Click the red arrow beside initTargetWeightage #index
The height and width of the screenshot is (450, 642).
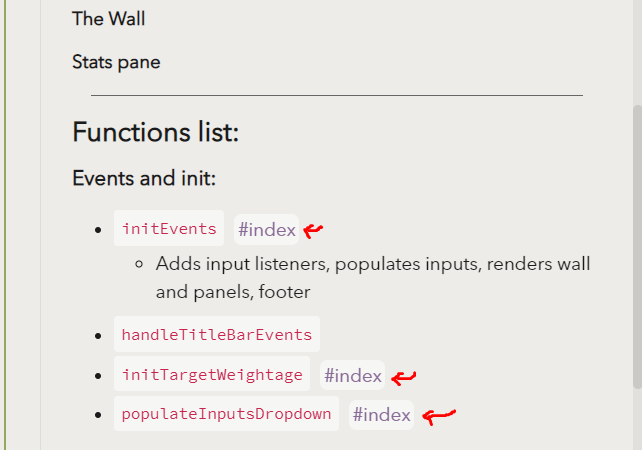(x=404, y=377)
